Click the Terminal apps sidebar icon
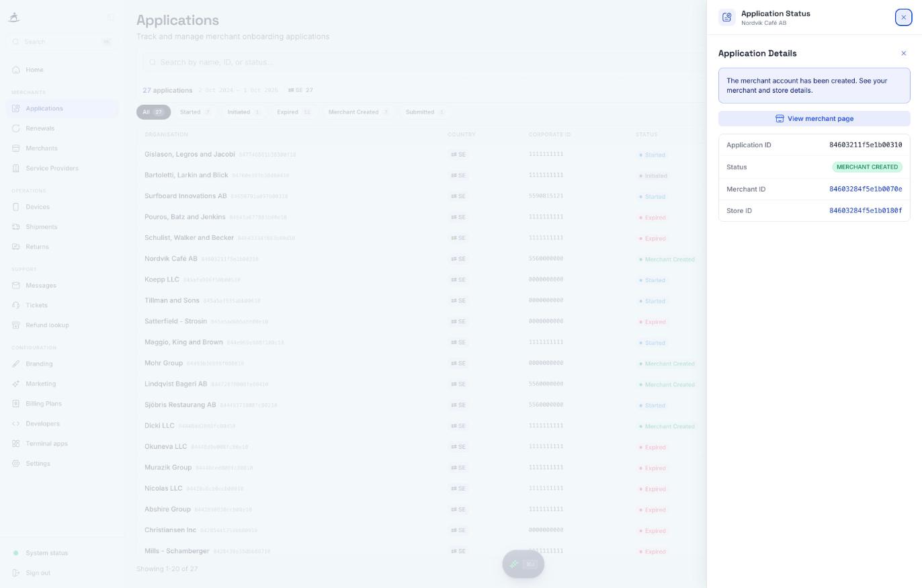Screen dimensions: 922x588 pos(16,444)
